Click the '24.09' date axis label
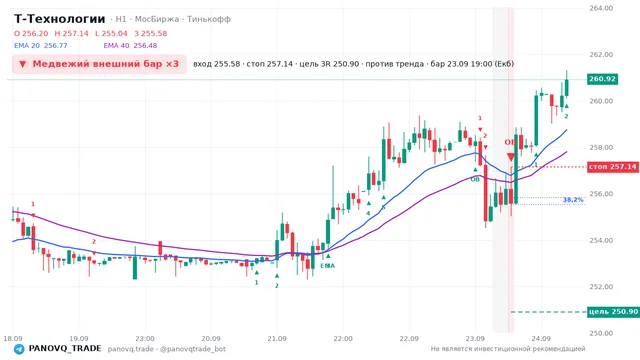Image resolution: width=640 pixels, height=360 pixels. point(541,339)
